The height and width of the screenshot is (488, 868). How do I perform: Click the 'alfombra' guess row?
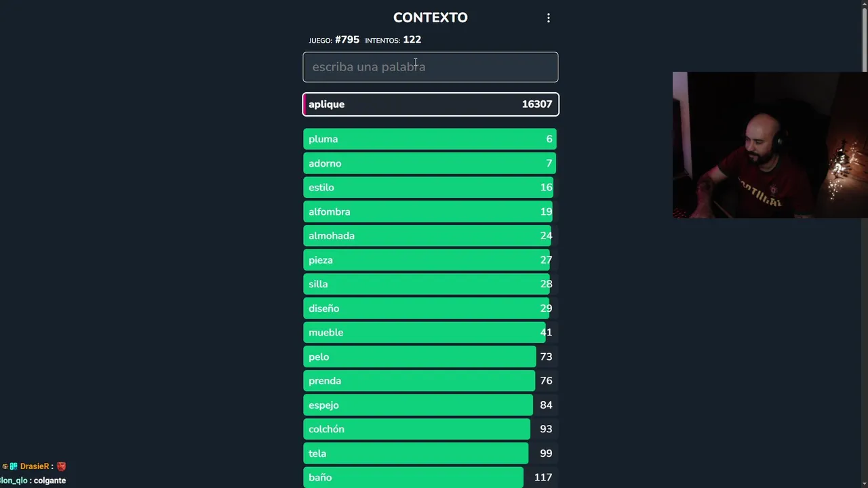pos(430,212)
